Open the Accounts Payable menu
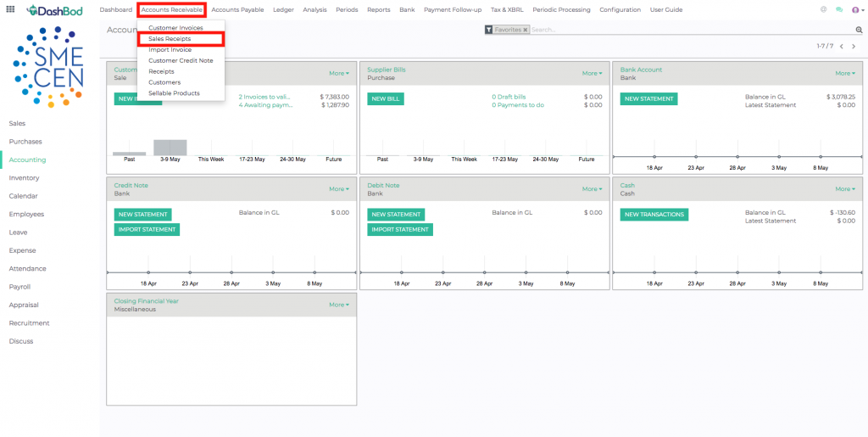The image size is (868, 437). [237, 9]
